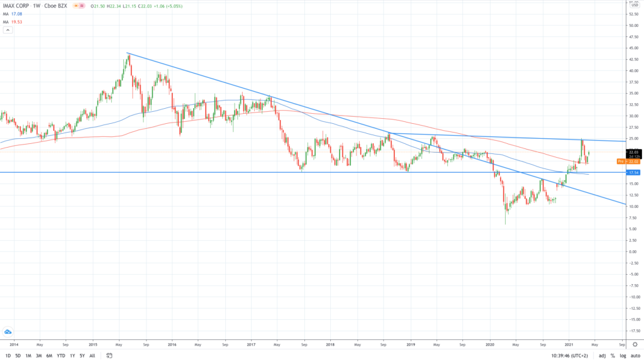Click the IMAX CORP symbol title
This screenshot has height=362, width=644.
pos(18,6)
